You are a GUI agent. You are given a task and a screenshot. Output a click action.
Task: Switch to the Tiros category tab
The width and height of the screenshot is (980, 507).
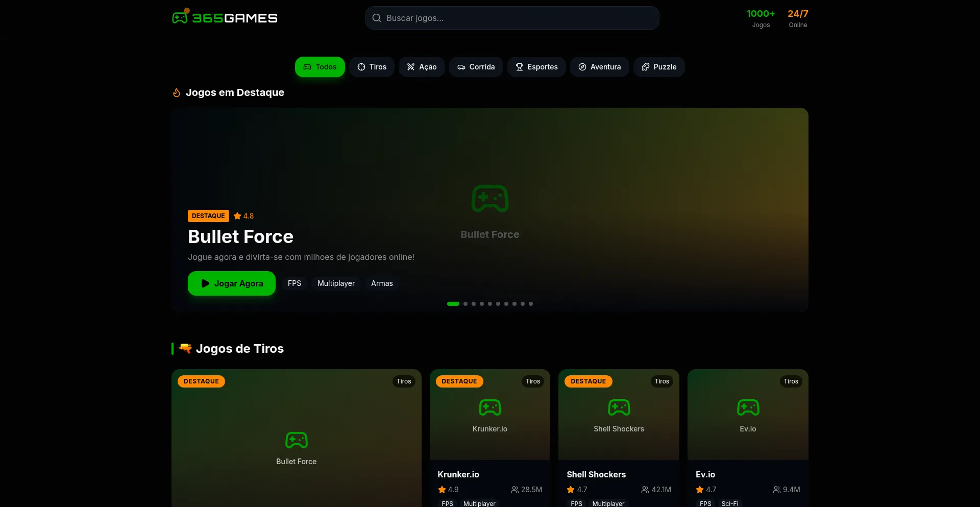point(372,67)
